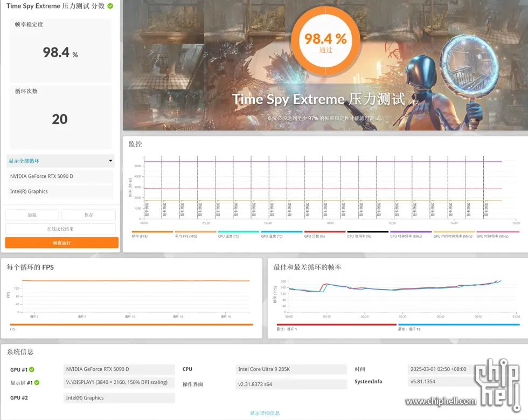Click the 98.4 % value under 帧率稳定度

(x=60, y=52)
